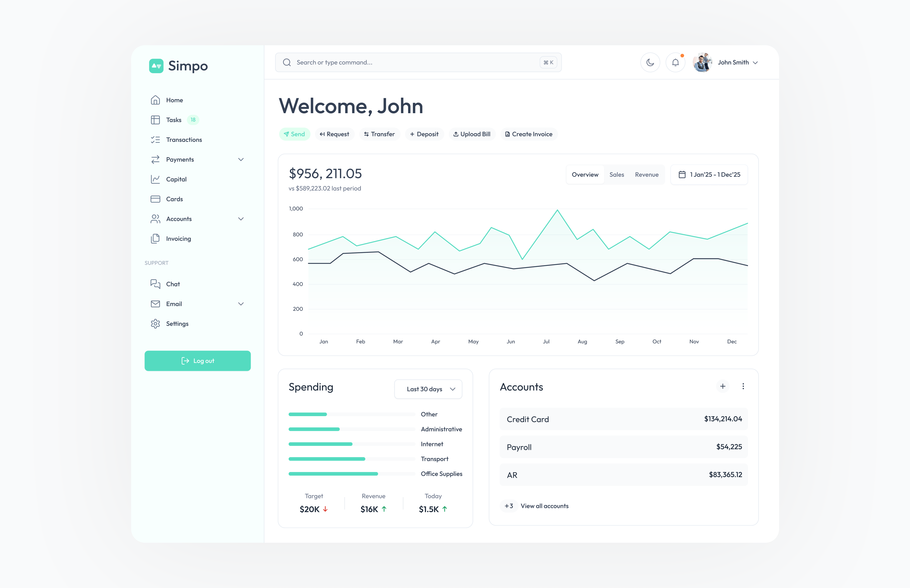The image size is (910, 588).
Task: Open notifications via the bell icon
Action: tap(675, 62)
